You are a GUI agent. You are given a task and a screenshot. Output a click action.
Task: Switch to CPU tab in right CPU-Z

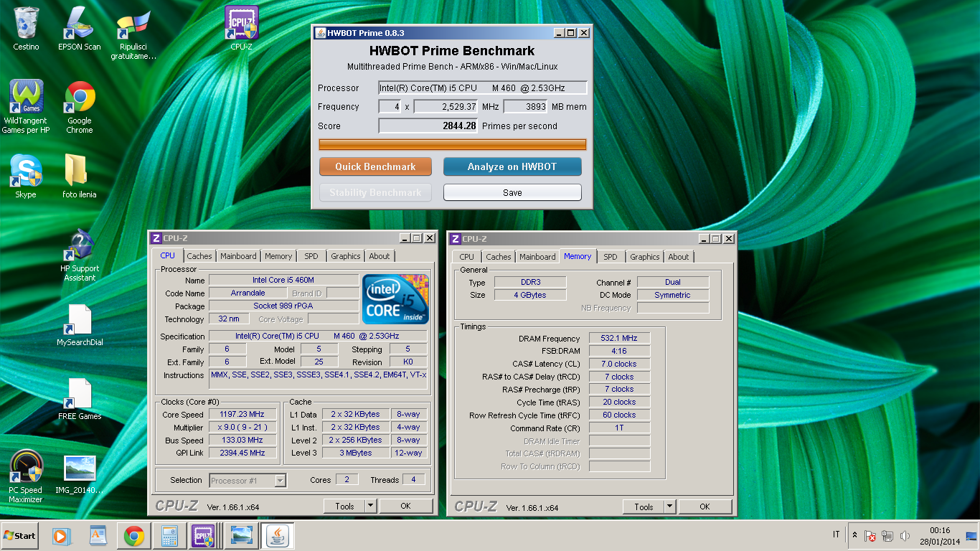click(x=467, y=257)
